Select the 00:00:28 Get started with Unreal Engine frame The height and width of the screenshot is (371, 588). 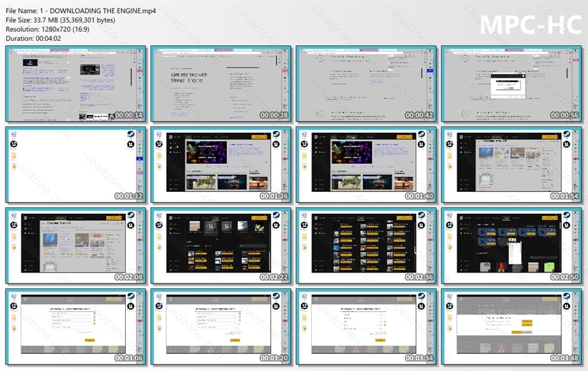(221, 84)
